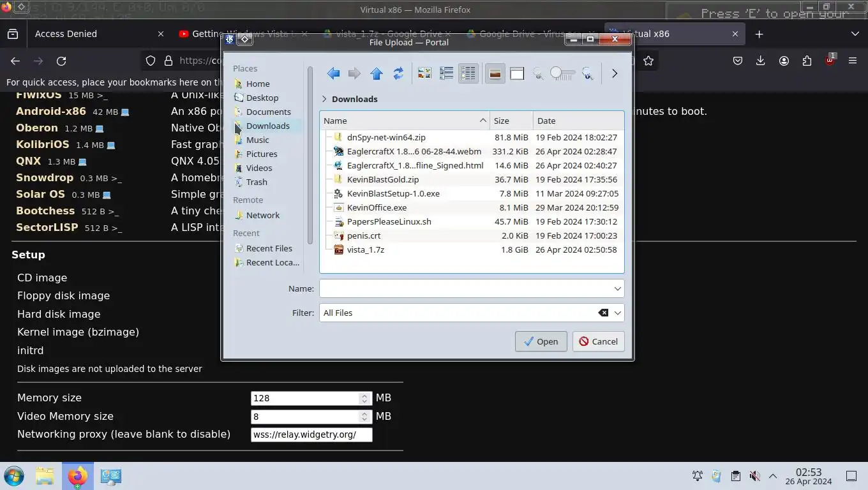Open the Name field history dropdown
Screen dimensions: 868x490
coord(617,288)
